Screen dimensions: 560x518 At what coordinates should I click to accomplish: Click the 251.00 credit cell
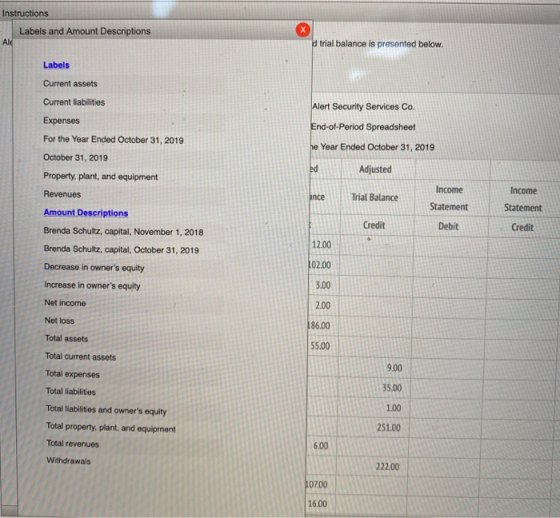click(389, 428)
